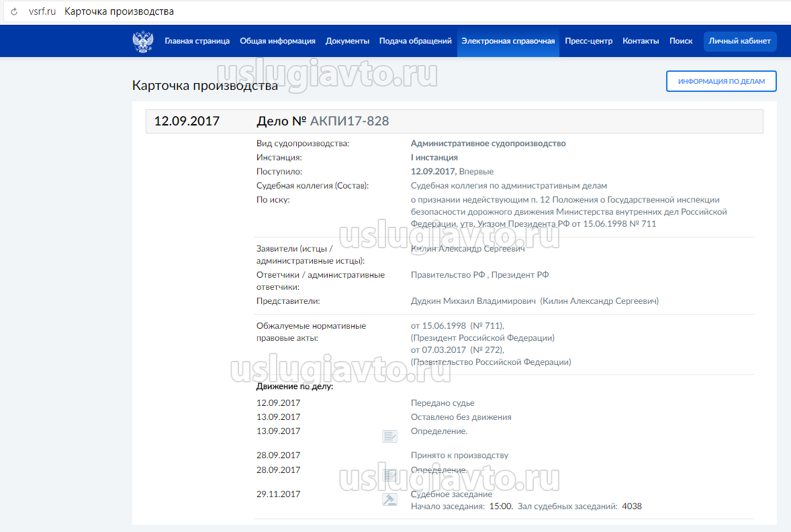
Task: Switch to Электронная справочная tab
Action: tap(508, 41)
